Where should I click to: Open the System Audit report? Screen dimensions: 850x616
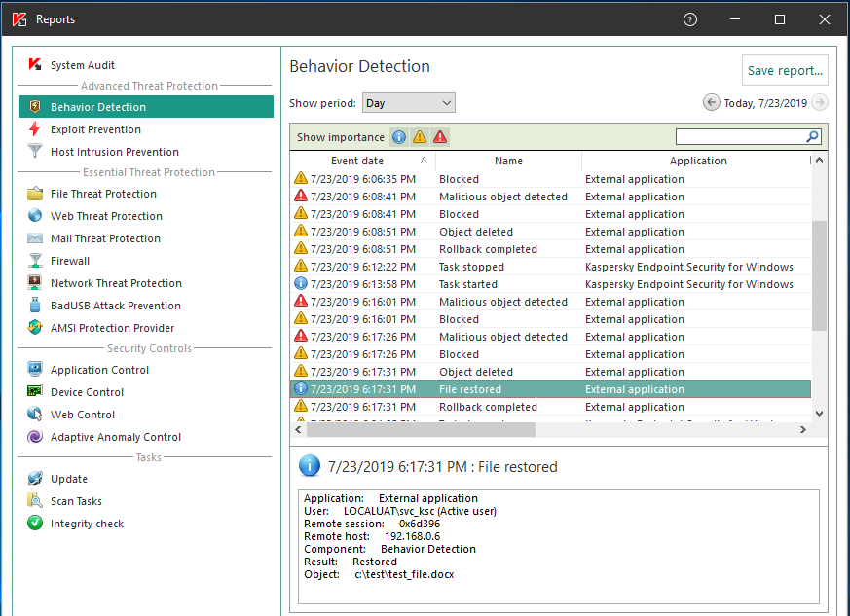(82, 65)
